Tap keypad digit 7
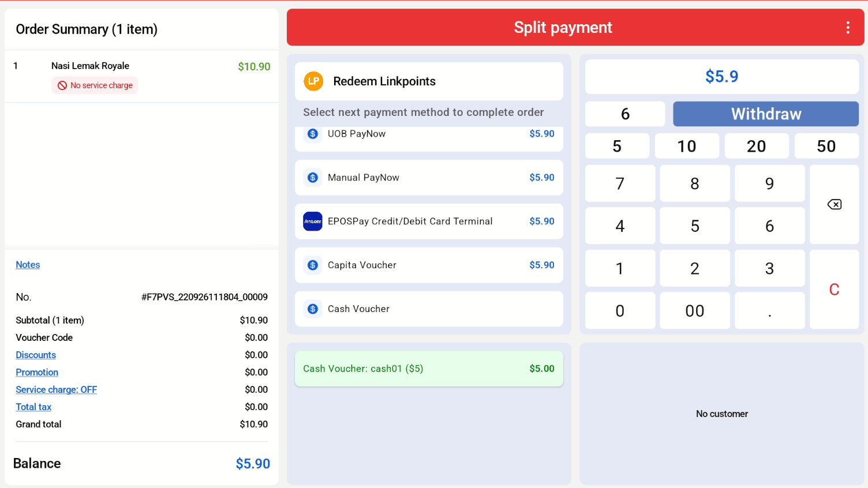The height and width of the screenshot is (488, 868). 620,183
